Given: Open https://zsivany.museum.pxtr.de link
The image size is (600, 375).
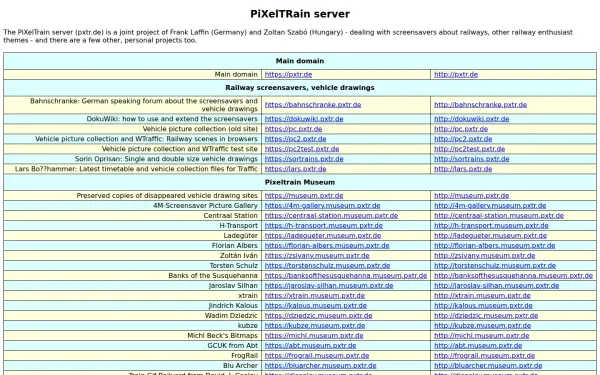Looking at the screenshot, I should coord(317,256).
